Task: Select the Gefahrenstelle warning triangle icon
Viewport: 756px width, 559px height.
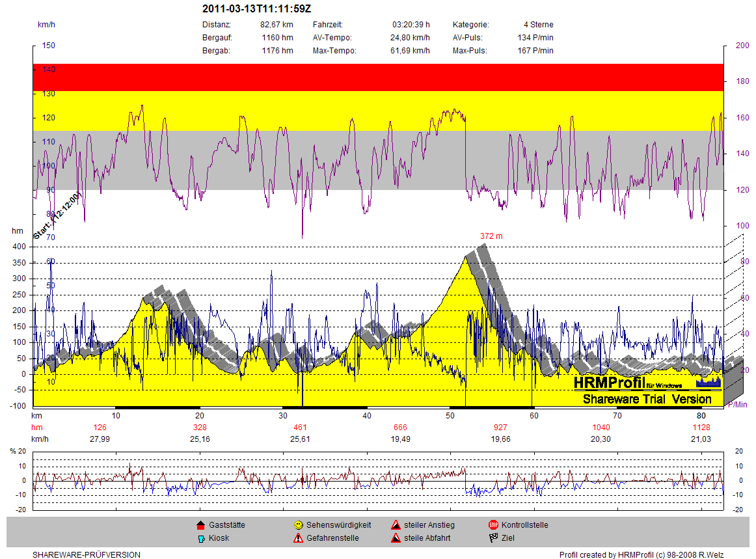Action: click(x=298, y=538)
